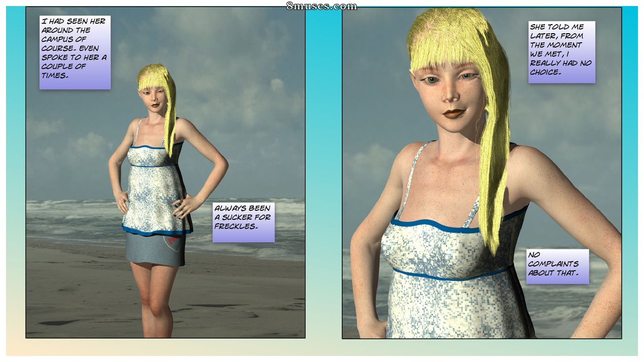Click the caption "She told me later, from the moment"
This screenshot has height=362, width=644.
click(x=562, y=52)
